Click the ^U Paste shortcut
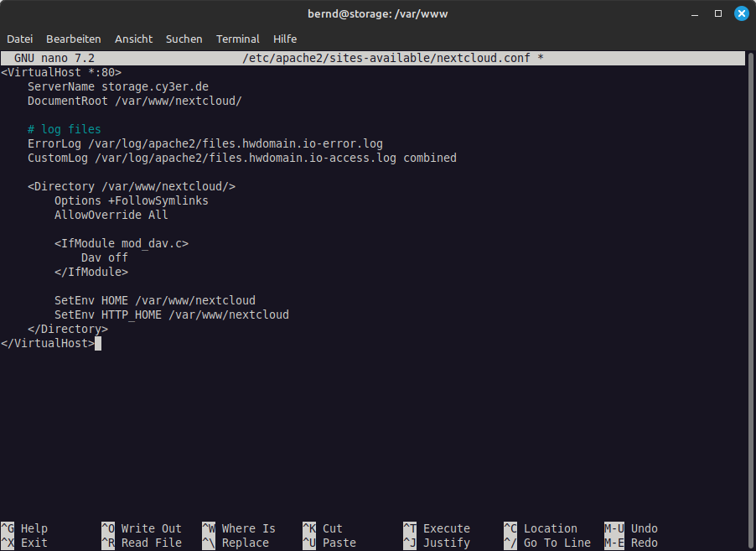Viewport: 756px width, 551px height. click(x=329, y=543)
